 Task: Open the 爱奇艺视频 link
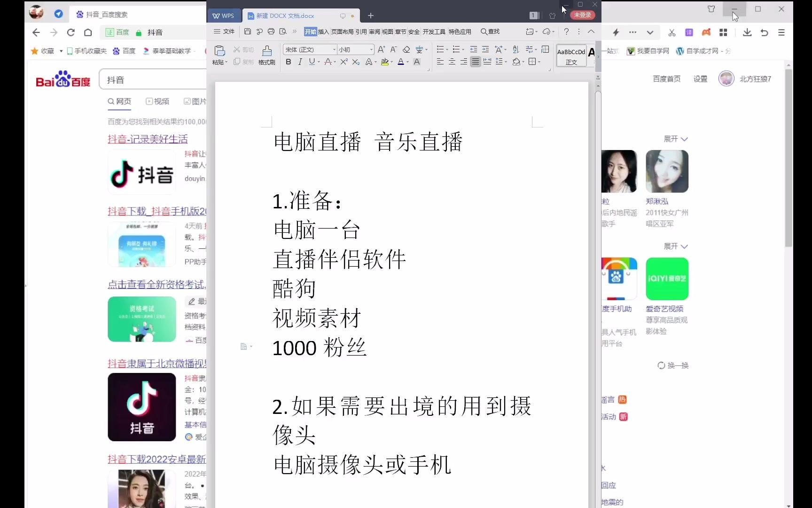coord(664,309)
